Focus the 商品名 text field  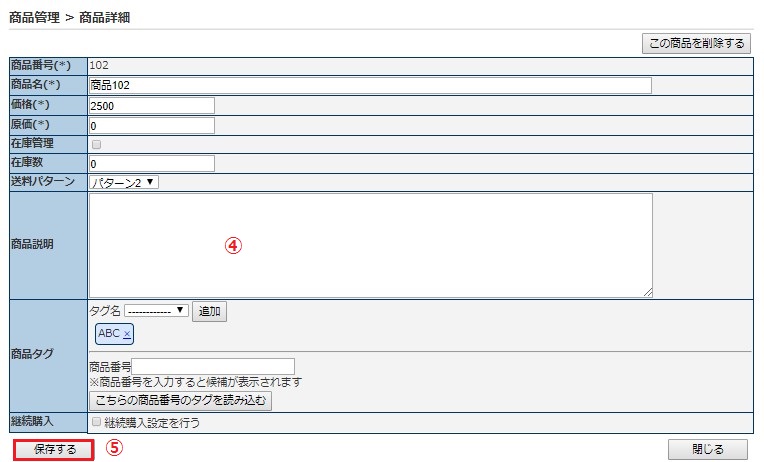click(x=370, y=85)
